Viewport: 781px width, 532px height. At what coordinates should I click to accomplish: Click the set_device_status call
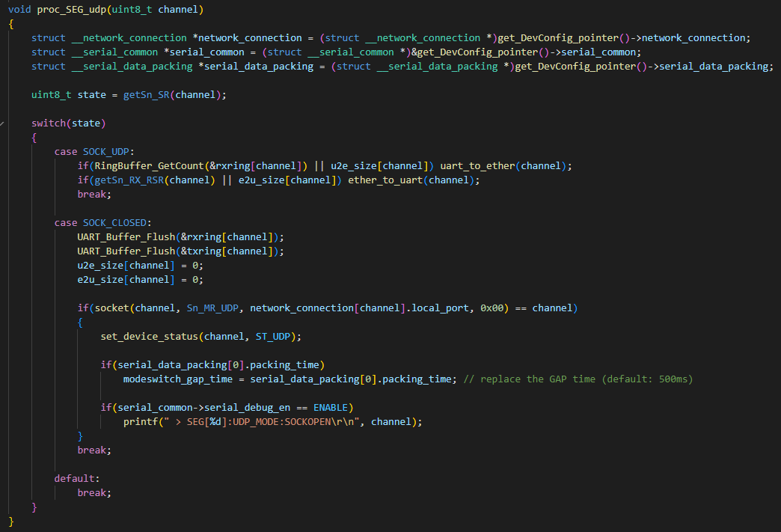(149, 336)
